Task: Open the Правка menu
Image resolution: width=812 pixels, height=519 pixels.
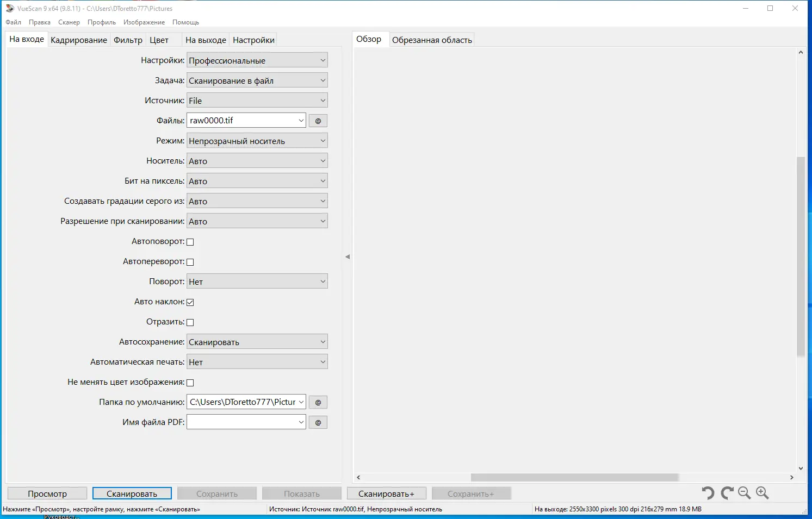Action: (40, 22)
